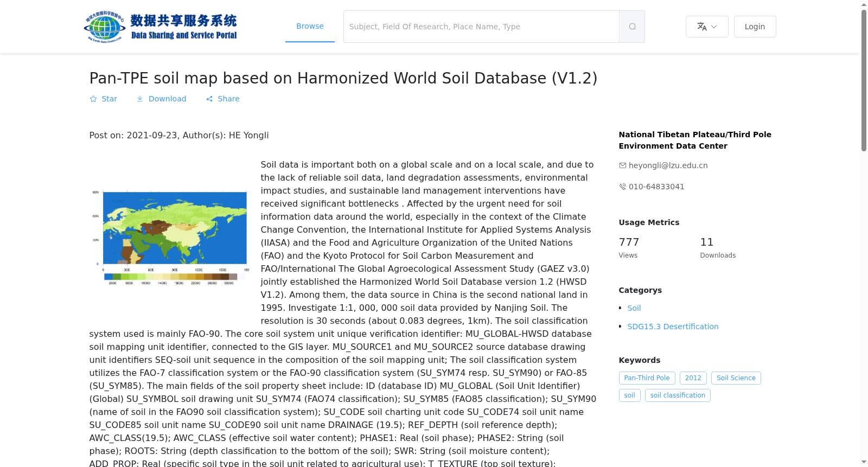Click the 777 Views metric
Viewport: 868px width, 467px height.
[629, 247]
